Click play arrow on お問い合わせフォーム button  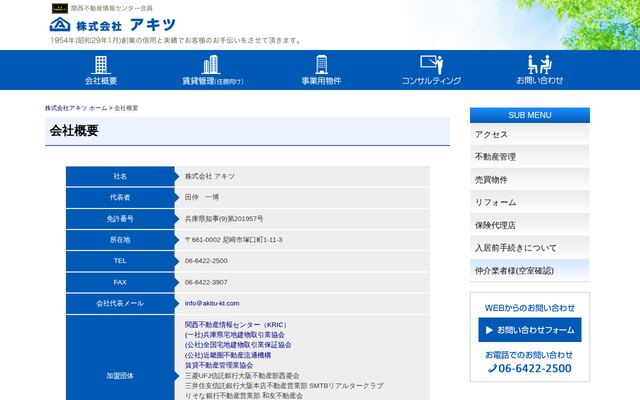click(489, 330)
